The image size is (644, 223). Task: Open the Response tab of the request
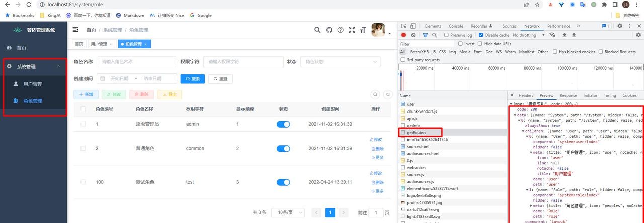568,95
